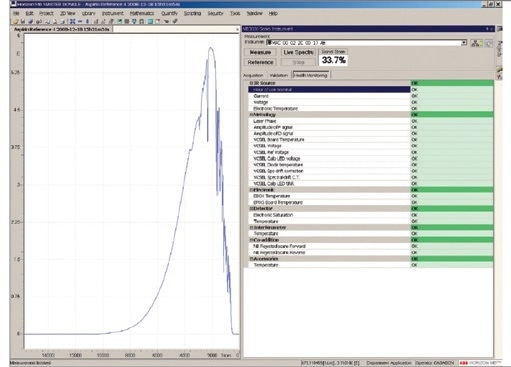
Task: Open the Edit menu
Action: tap(29, 13)
